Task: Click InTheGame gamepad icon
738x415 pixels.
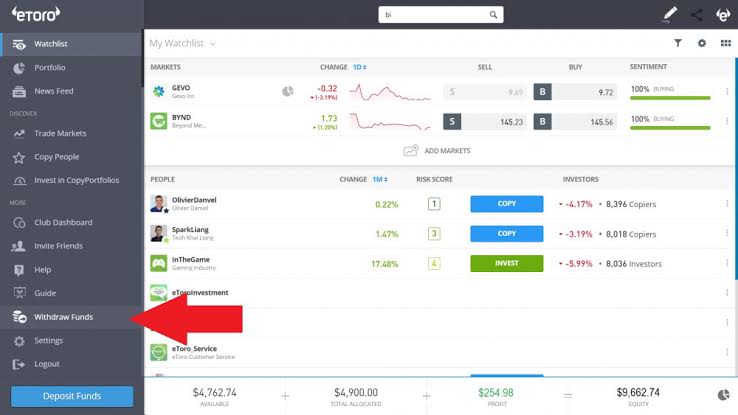Action: 159,263
